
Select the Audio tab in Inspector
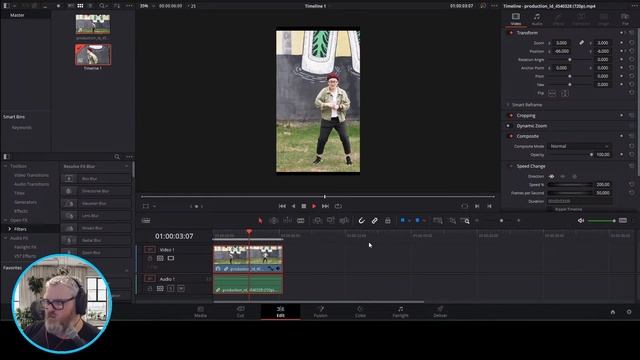pyautogui.click(x=537, y=19)
